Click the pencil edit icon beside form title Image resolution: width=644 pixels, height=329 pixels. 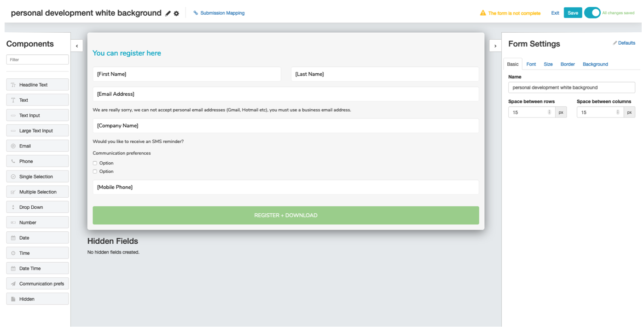pos(168,14)
